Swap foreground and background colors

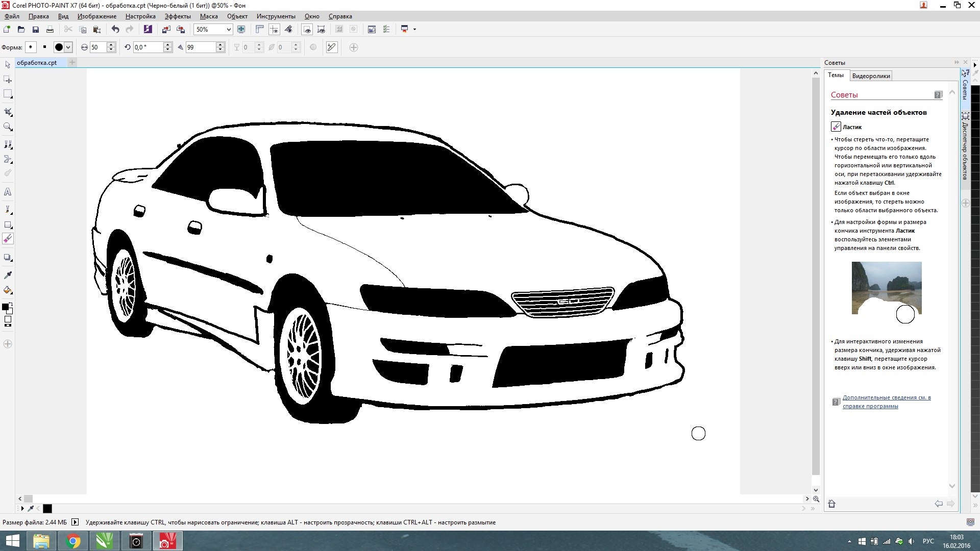click(11, 305)
